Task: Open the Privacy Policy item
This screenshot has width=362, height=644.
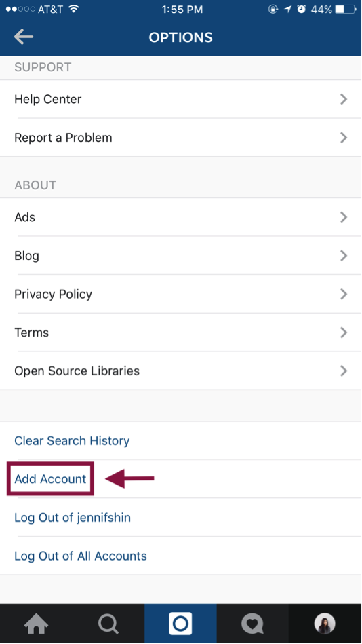Action: (181, 294)
